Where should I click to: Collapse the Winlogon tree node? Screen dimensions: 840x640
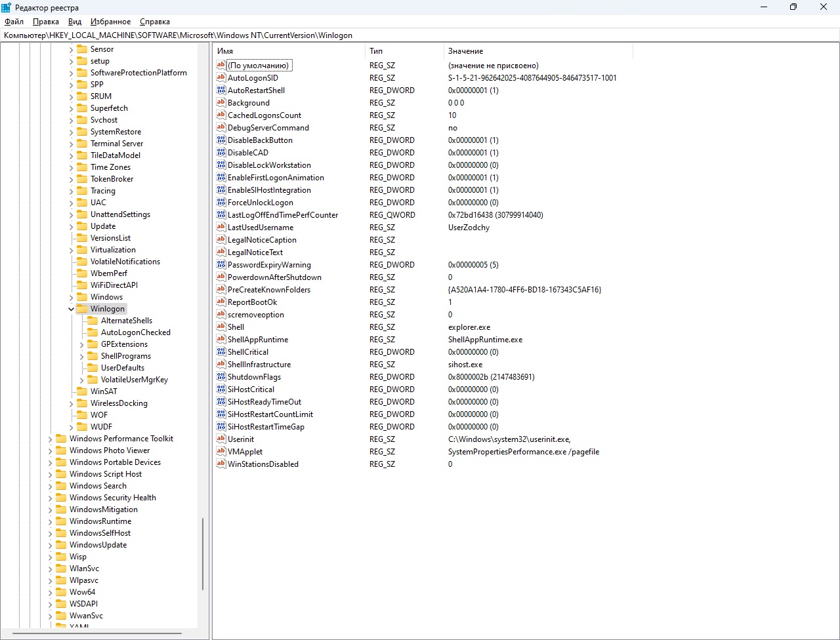71,309
